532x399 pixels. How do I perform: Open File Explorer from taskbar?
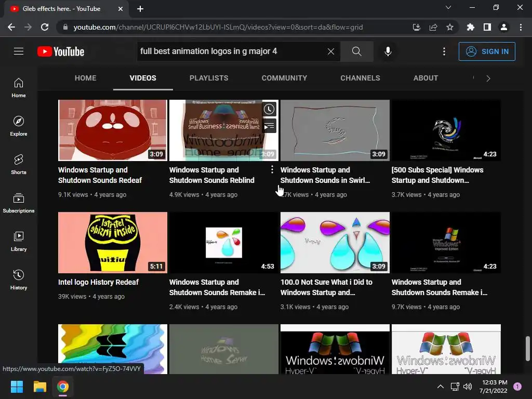pyautogui.click(x=39, y=387)
